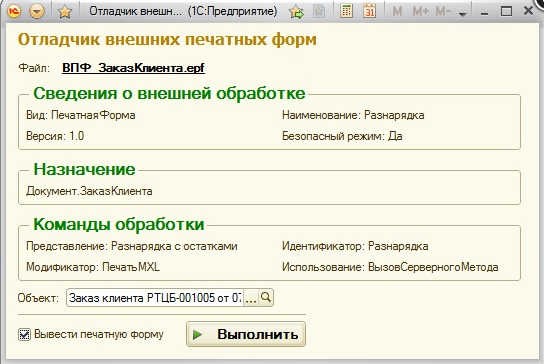Open file link ВПФ_ЗаказКлиента.epf
The width and height of the screenshot is (544, 364).
coord(133,68)
